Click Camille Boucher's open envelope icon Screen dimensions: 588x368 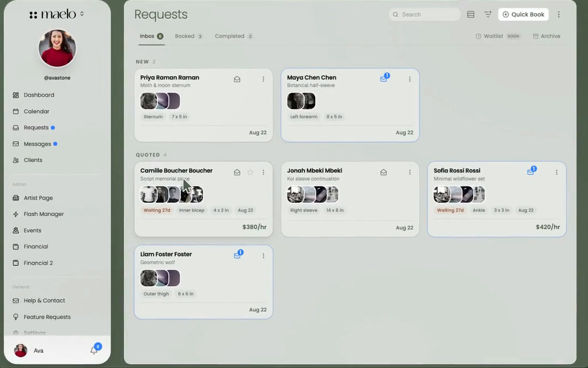[237, 172]
